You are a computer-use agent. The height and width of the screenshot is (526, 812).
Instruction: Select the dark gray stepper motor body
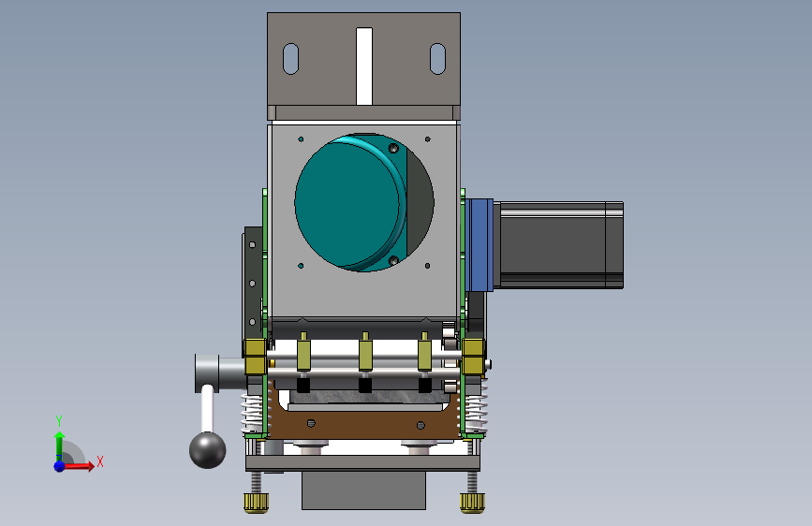tap(562, 245)
